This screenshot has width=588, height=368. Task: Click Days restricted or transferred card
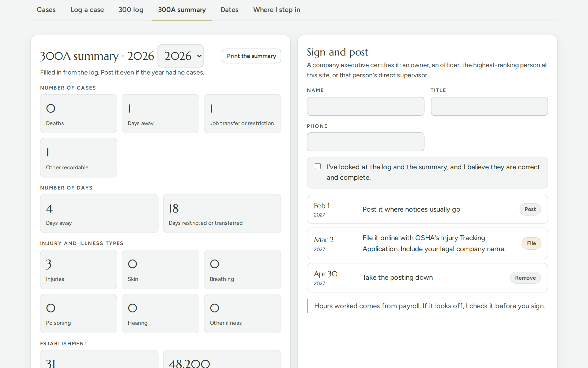tap(222, 213)
